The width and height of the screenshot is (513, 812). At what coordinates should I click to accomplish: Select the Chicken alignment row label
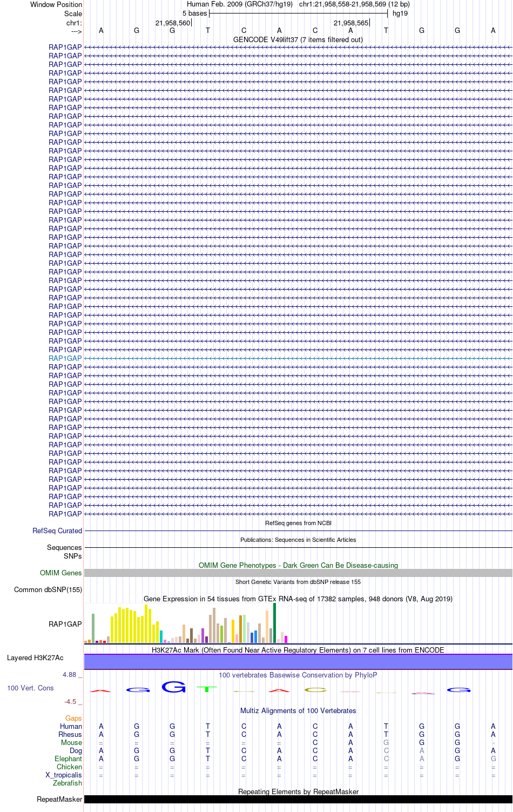click(69, 767)
